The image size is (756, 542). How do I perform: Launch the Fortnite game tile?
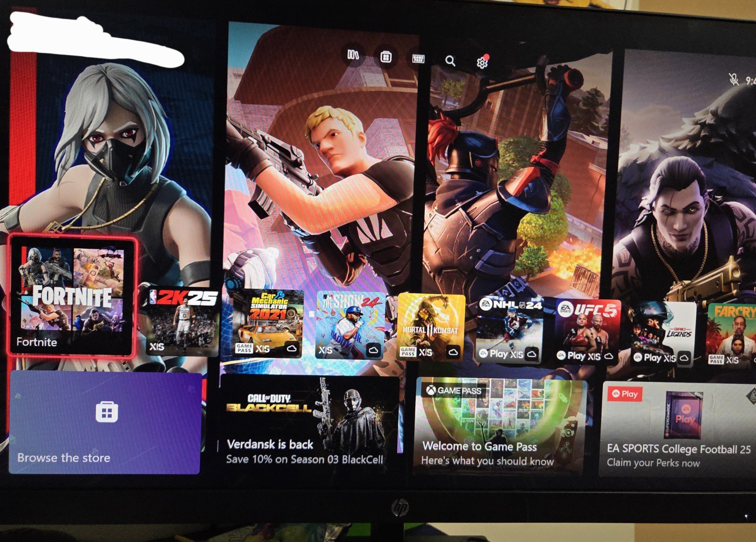point(72,296)
